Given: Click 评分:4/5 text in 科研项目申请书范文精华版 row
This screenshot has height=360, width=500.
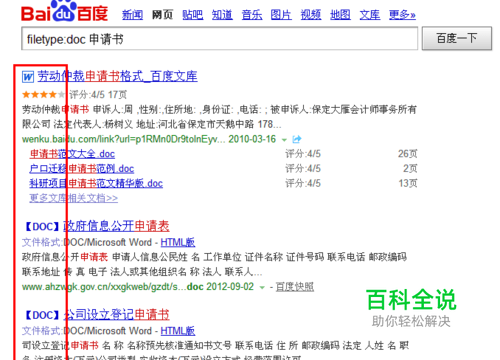Looking at the screenshot, I should [303, 183].
